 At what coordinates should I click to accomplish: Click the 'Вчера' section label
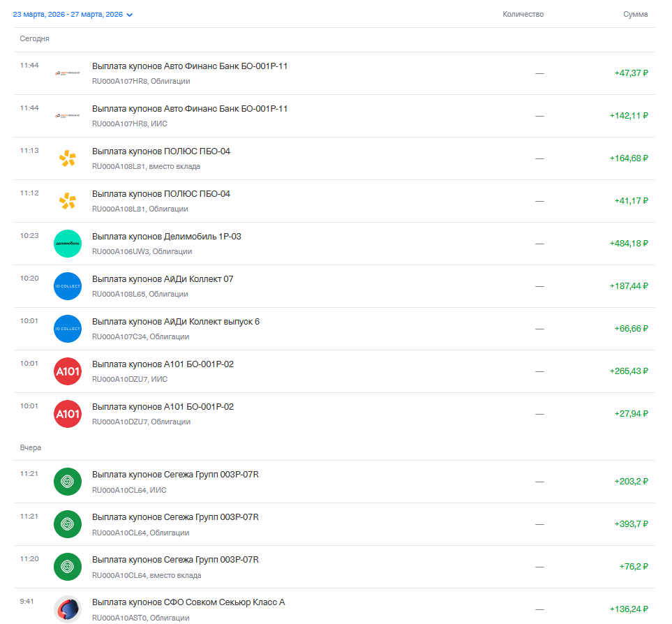[x=31, y=447]
